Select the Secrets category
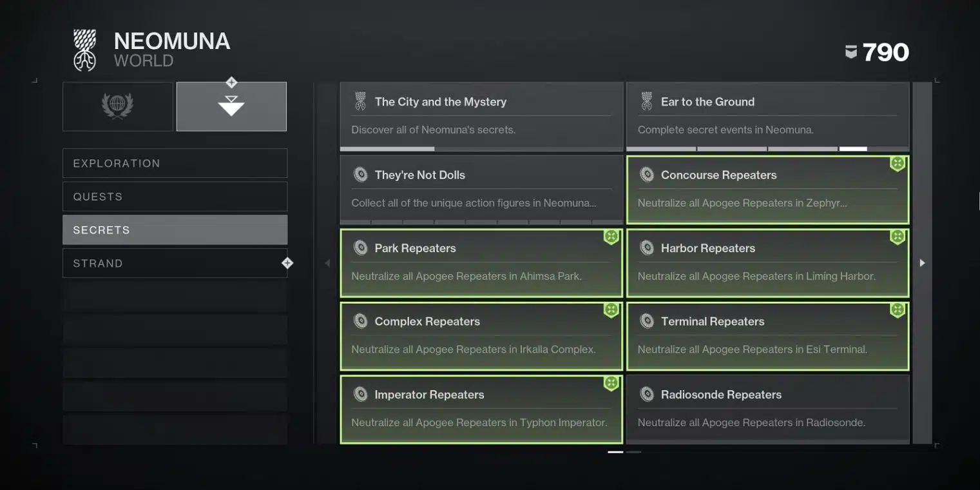Screen dimensions: 980x490 [175, 230]
